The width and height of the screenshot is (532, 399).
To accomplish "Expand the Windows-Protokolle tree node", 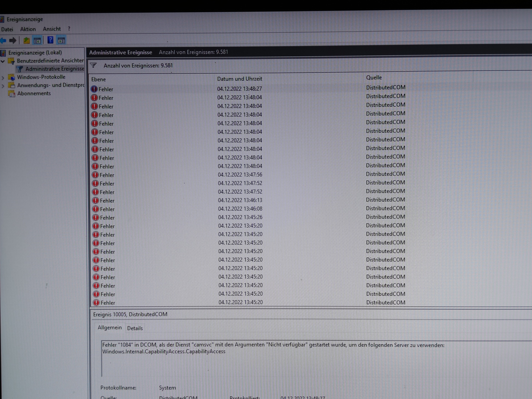I will click(3, 78).
